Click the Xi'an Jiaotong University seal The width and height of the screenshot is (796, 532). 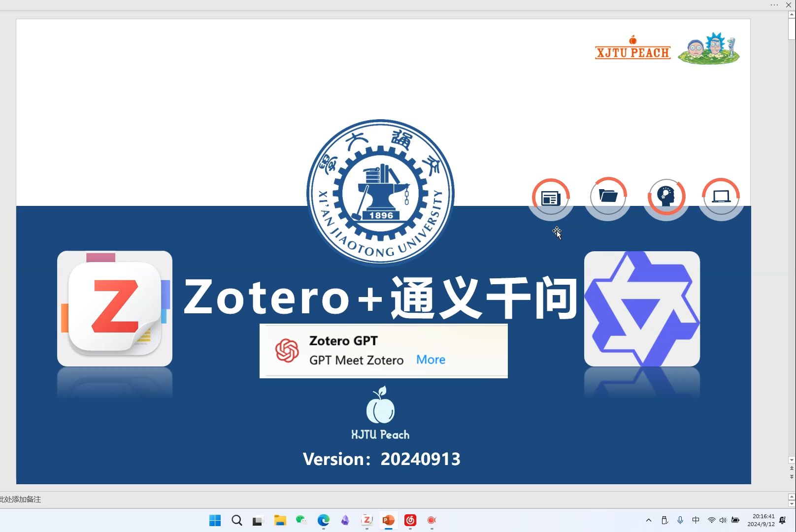click(x=380, y=192)
